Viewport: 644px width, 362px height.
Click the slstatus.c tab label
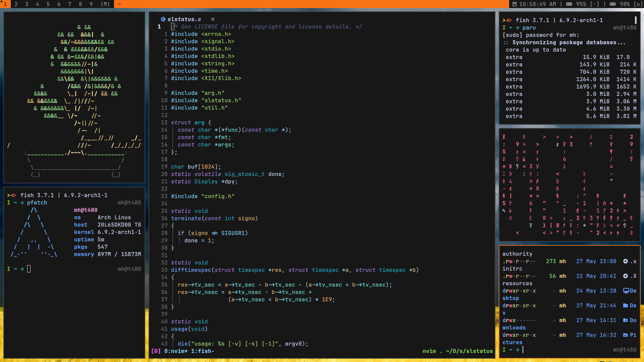click(184, 19)
